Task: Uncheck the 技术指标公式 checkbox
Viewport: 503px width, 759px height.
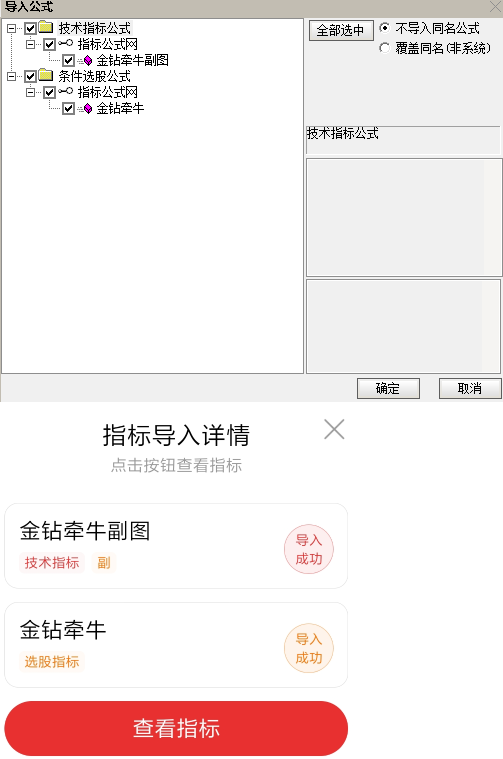Action: [30, 29]
